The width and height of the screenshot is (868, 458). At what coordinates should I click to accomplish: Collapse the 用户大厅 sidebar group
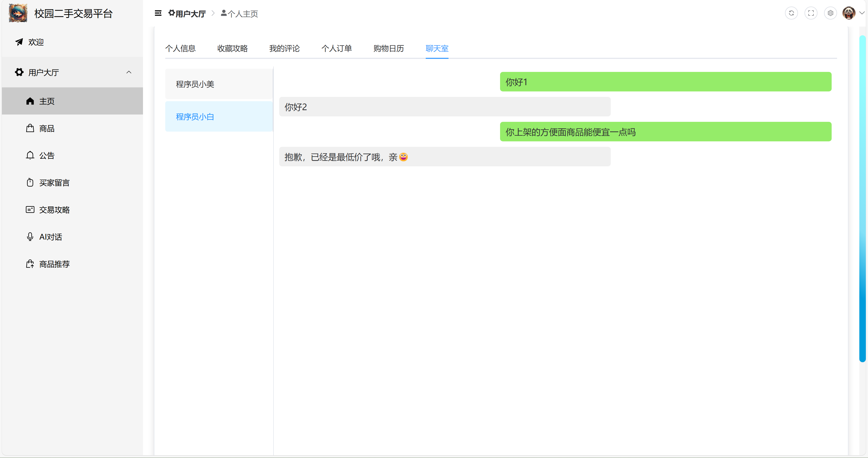pyautogui.click(x=128, y=72)
